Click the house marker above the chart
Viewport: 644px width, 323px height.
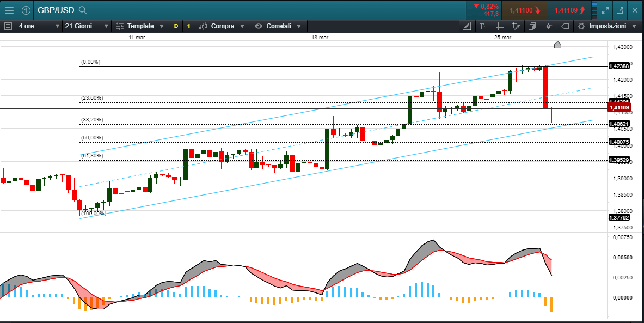coord(557,45)
